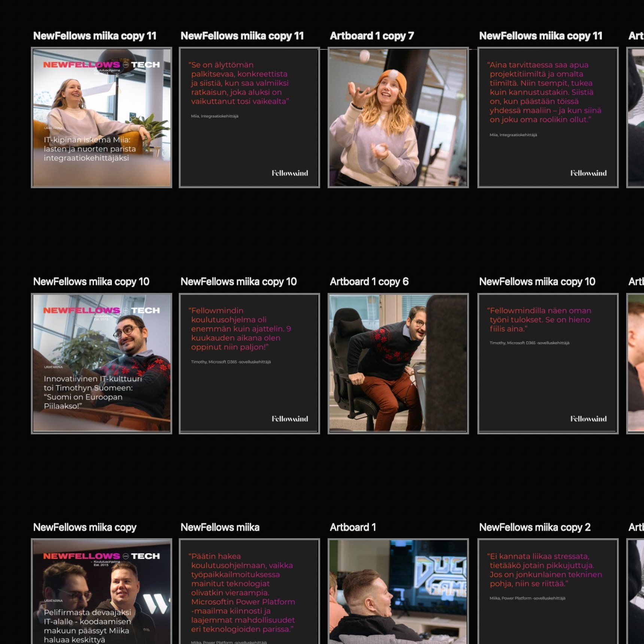The image size is (644, 644).
Task: Click headline 'IT-kipinän iskemä Miia' text
Action: [90, 149]
